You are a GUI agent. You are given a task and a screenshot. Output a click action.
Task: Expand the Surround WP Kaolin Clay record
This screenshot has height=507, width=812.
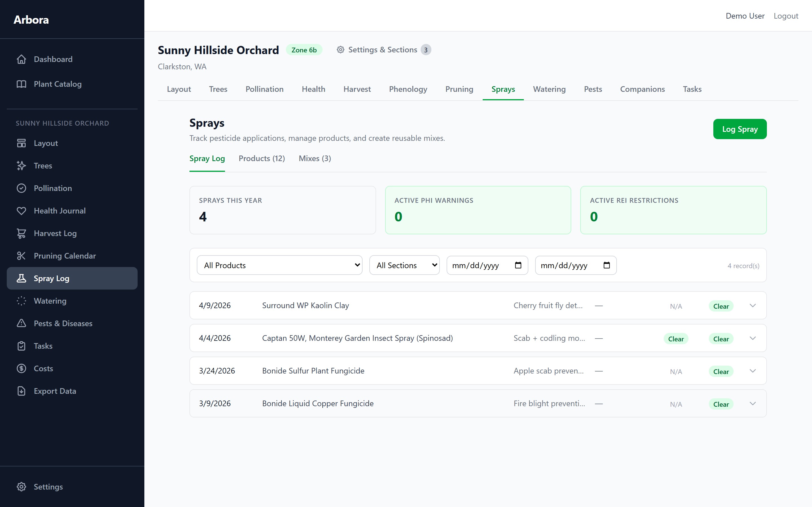pyautogui.click(x=753, y=306)
